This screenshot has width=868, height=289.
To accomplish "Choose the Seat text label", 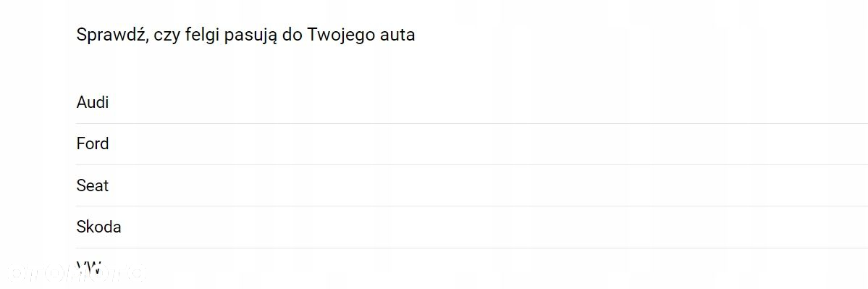I will [x=93, y=185].
